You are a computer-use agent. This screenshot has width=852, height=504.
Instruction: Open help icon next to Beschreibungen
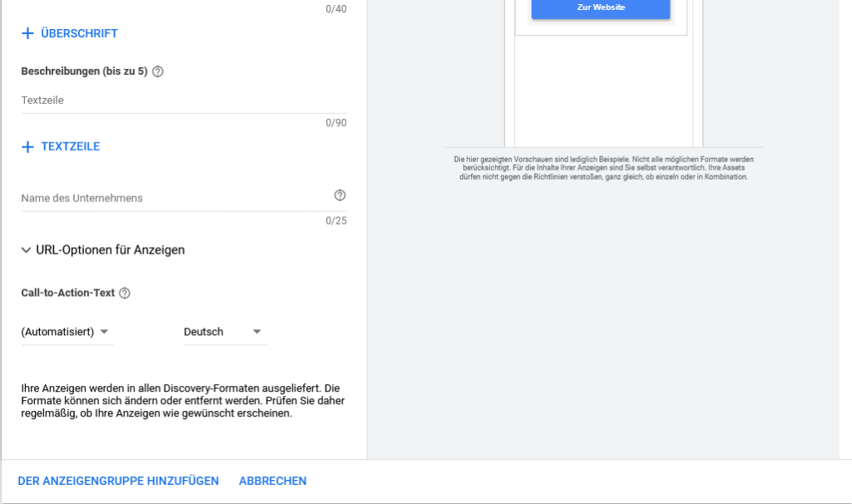[158, 72]
